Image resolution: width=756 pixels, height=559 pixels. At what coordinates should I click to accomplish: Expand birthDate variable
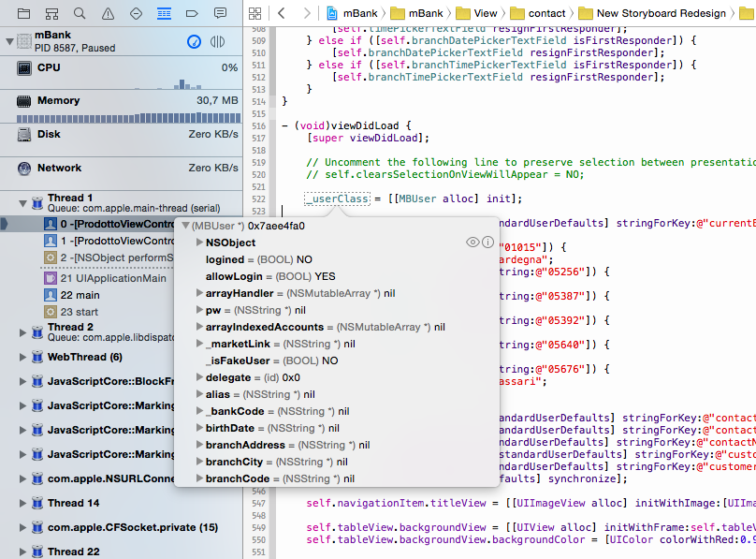tap(199, 428)
